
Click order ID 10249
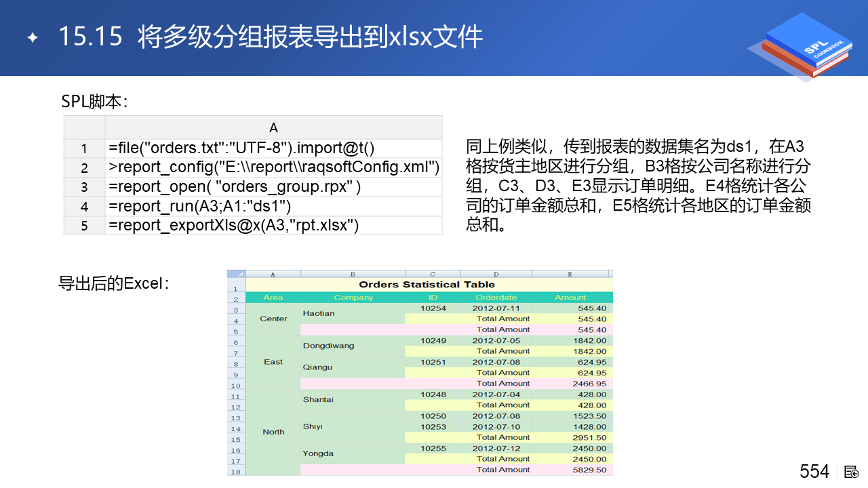[433, 340]
